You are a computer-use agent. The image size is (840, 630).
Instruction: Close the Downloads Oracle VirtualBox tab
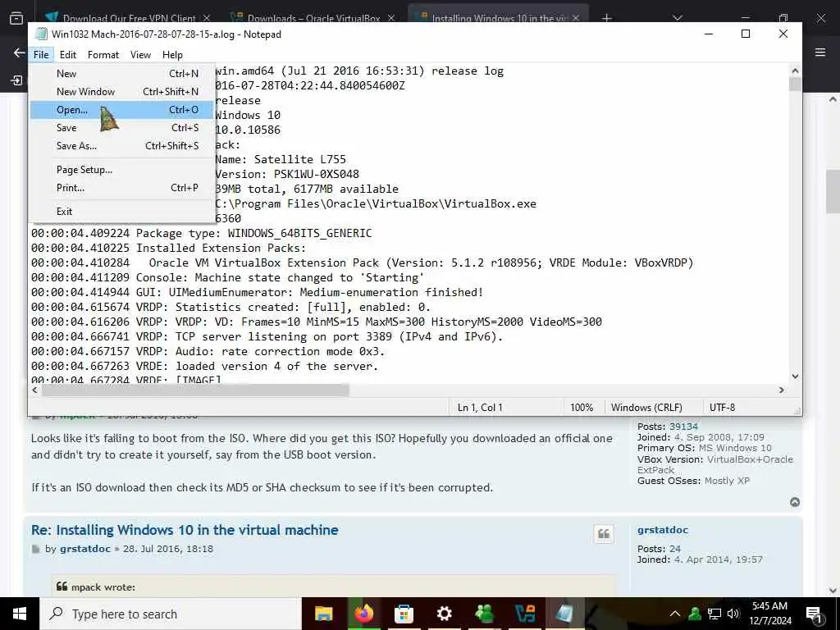point(391,18)
